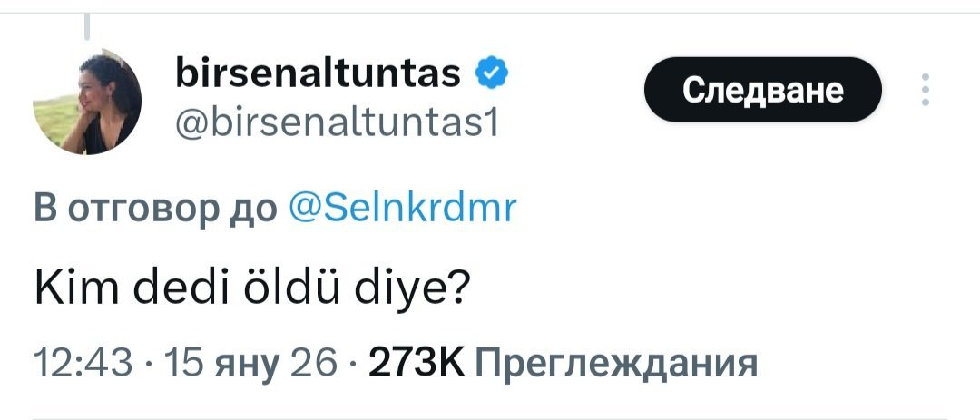This screenshot has width=980, height=420.
Task: Click the top border line of the tweet
Action: [x=490, y=13]
